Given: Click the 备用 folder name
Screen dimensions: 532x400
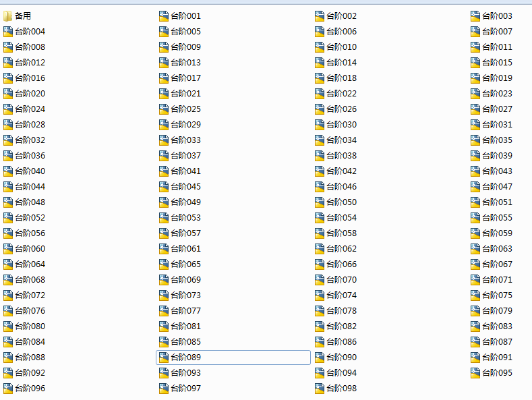Looking at the screenshot, I should (x=23, y=16).
